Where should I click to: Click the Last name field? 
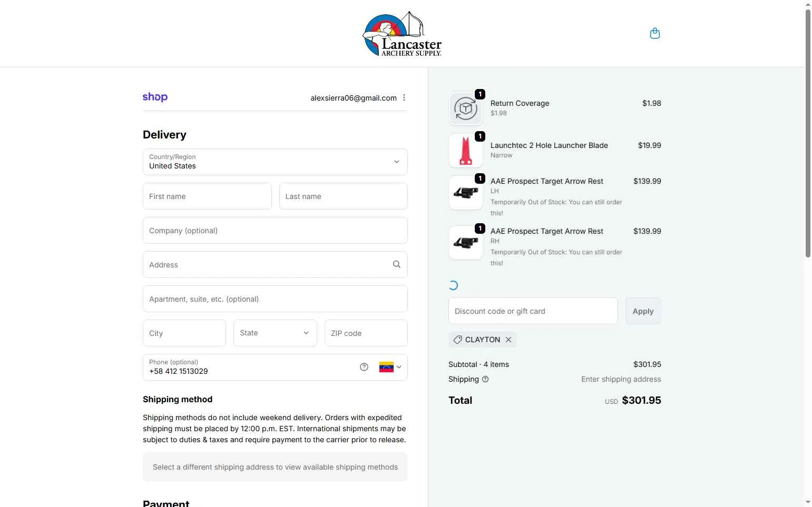(344, 196)
